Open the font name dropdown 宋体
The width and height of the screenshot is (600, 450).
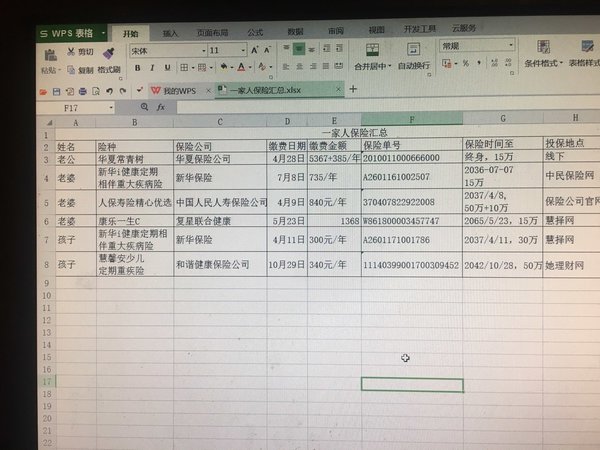(204, 51)
